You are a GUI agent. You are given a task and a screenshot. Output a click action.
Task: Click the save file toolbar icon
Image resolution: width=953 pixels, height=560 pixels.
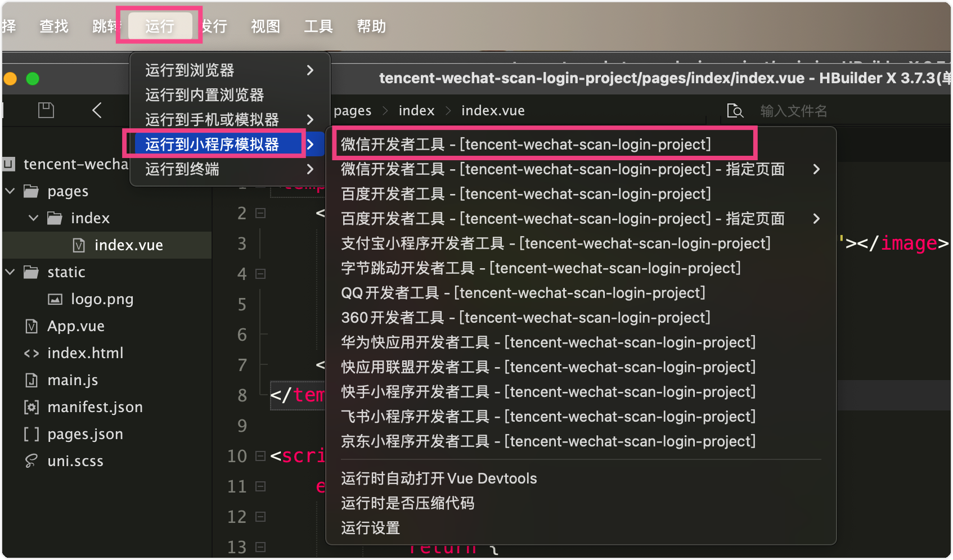[46, 110]
